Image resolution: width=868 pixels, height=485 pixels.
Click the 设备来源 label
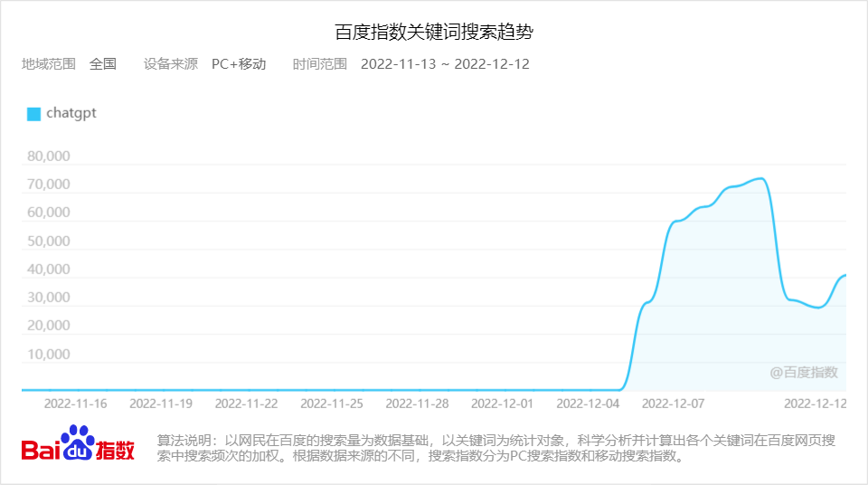pyautogui.click(x=171, y=64)
